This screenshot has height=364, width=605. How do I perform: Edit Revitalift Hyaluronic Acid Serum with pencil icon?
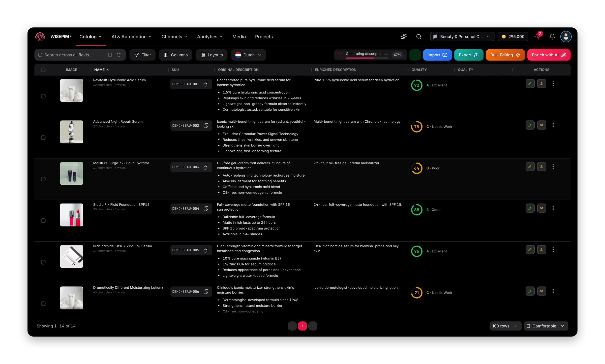530,84
